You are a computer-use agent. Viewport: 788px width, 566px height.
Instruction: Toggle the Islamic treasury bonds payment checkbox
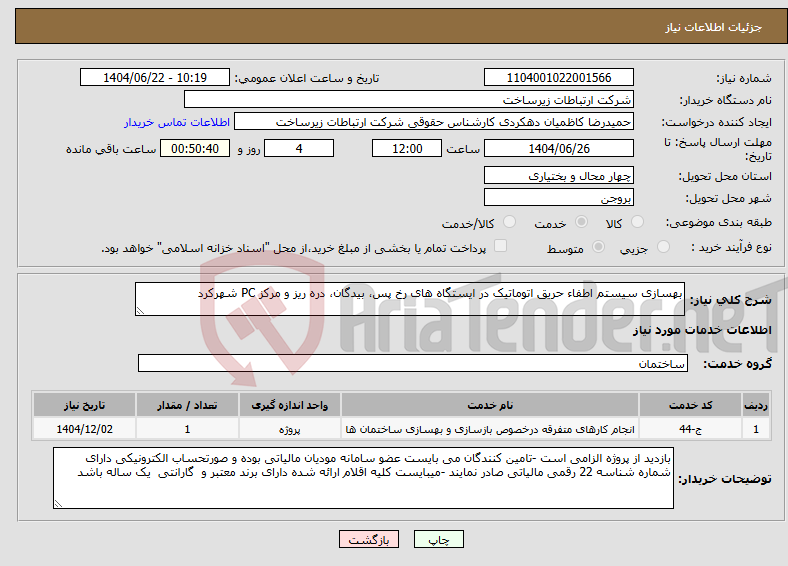(x=501, y=245)
